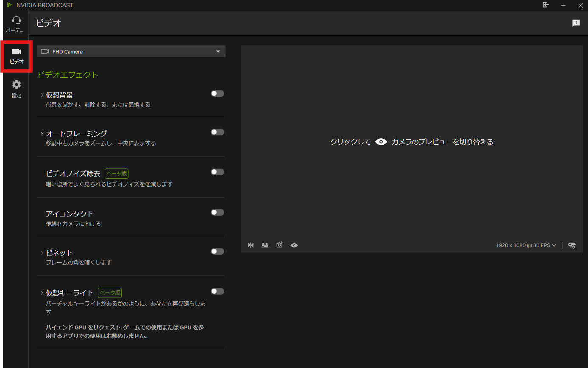Enable ビデオノイズ除去 toggle
The height and width of the screenshot is (368, 588).
coord(217,172)
